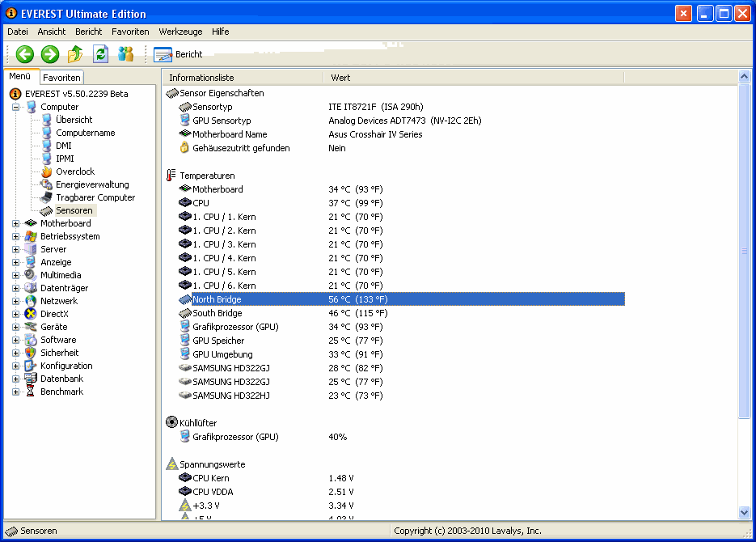Click the Sensor Eigenschaften chip icon

click(172, 92)
